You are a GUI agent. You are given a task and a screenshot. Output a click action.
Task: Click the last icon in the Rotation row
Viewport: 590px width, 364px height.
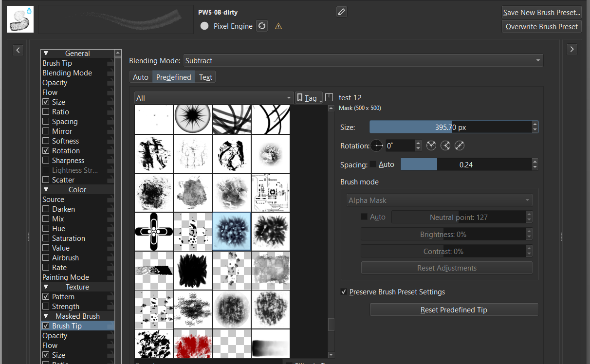[460, 146]
